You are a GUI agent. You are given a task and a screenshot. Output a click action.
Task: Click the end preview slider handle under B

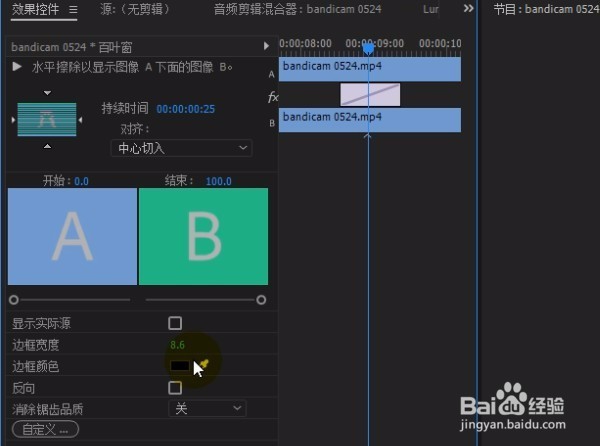pos(261,300)
